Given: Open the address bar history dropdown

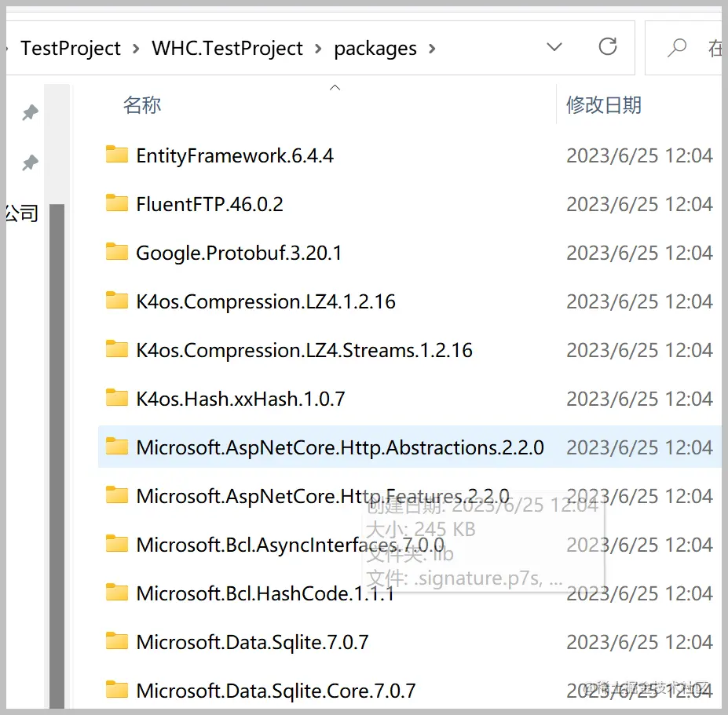Looking at the screenshot, I should click(554, 47).
